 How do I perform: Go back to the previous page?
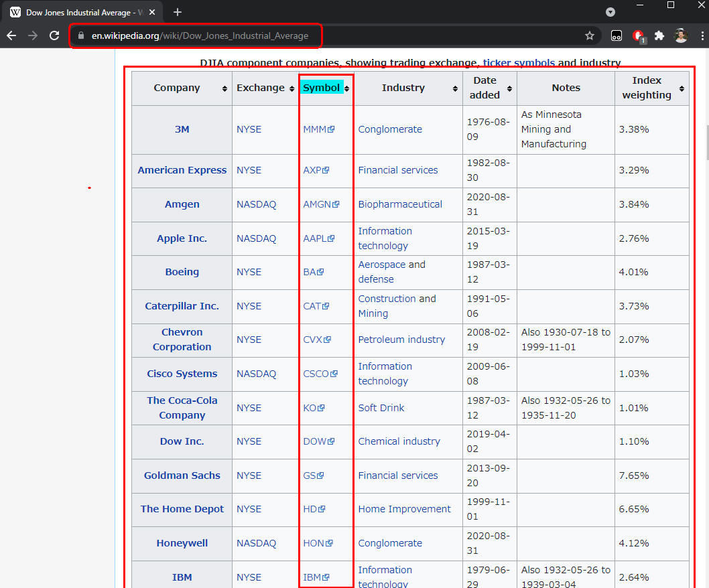click(11, 35)
